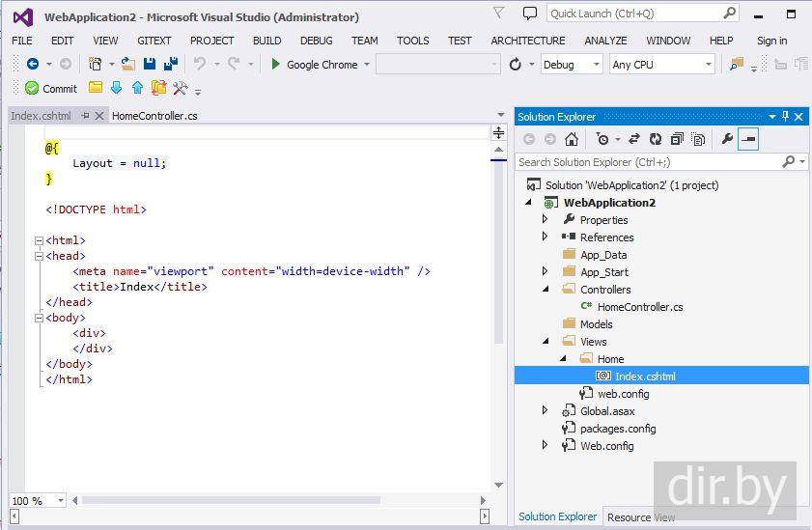Click the Git pull down-arrow icon
Viewport: 812px width, 530px height.
[116, 88]
